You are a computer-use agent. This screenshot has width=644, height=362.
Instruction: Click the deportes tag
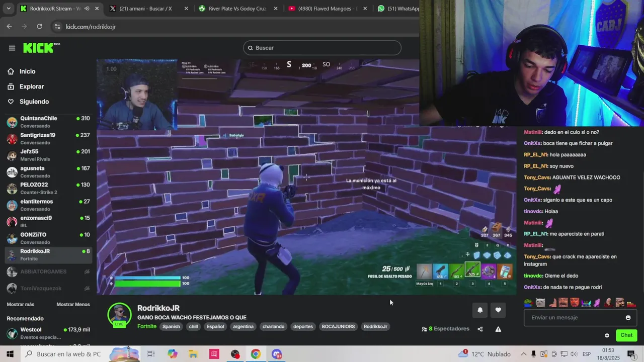coord(303,327)
